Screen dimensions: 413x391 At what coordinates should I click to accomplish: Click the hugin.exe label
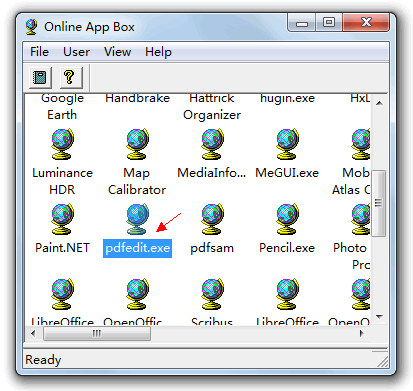pos(287,99)
